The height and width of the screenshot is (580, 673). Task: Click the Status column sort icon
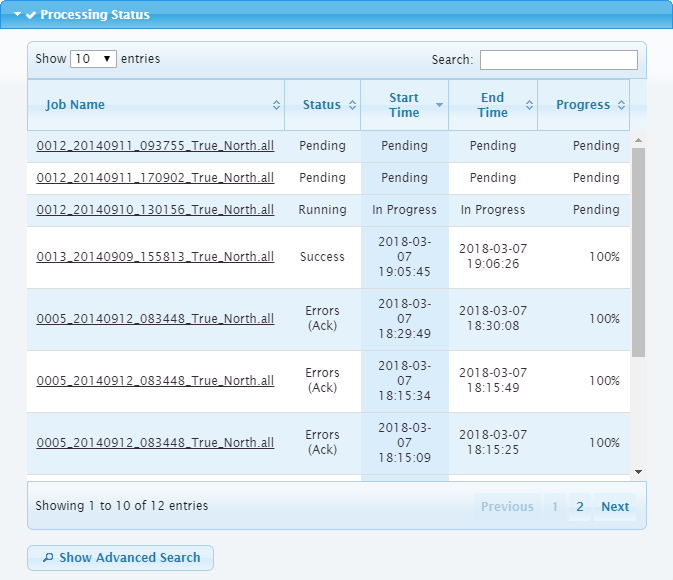click(351, 105)
